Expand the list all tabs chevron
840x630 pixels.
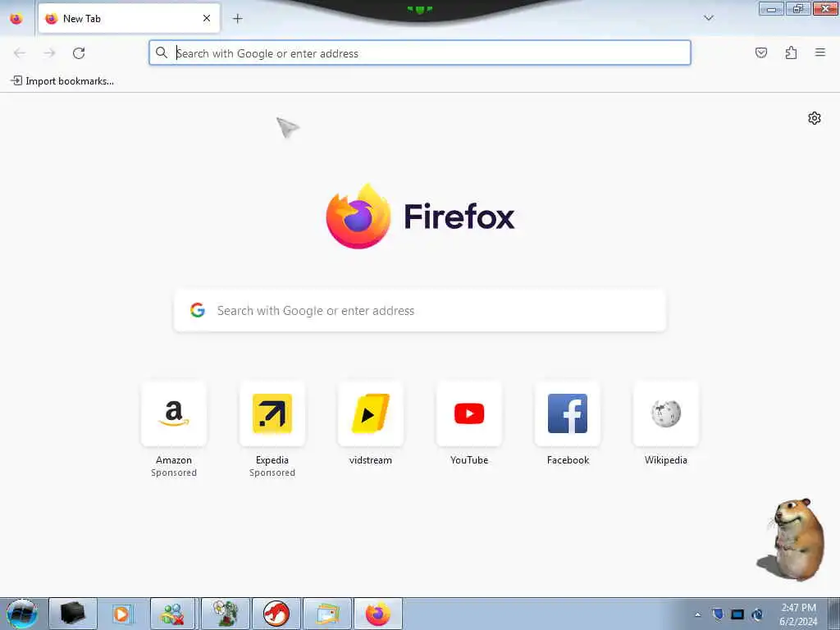[708, 18]
